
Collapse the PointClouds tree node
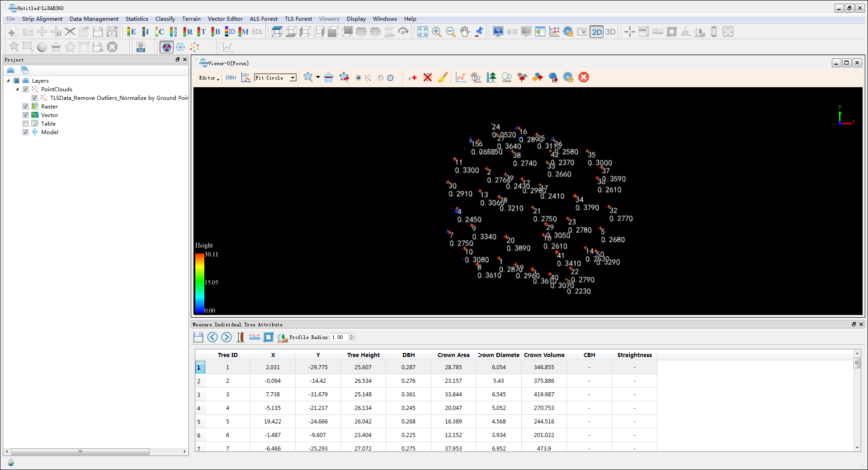[x=16, y=89]
